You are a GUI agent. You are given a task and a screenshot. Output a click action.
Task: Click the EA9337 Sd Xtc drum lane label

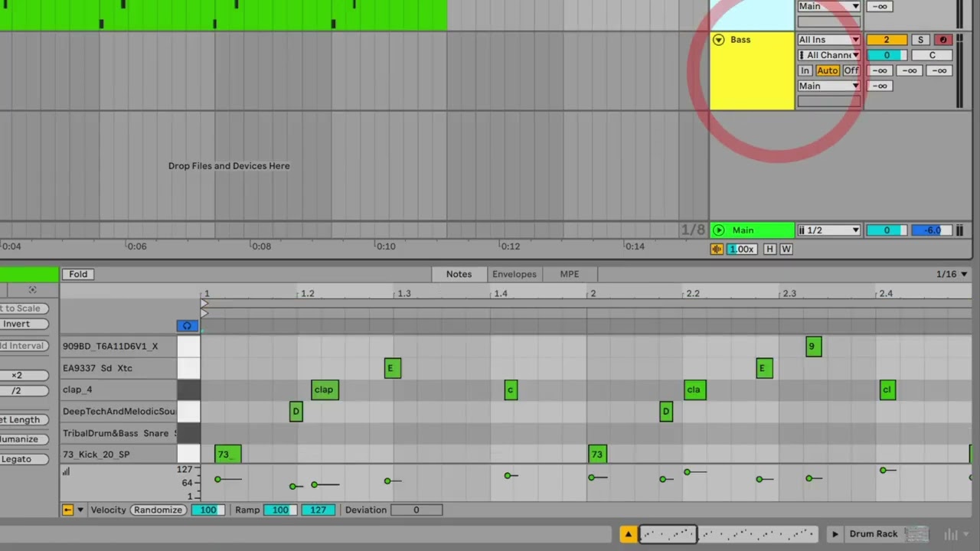pyautogui.click(x=97, y=368)
